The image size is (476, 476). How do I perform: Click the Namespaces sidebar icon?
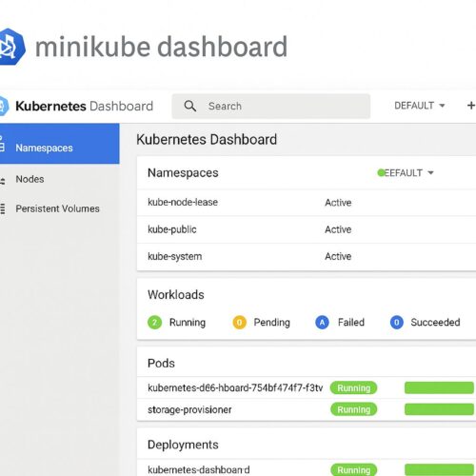pos(2,144)
